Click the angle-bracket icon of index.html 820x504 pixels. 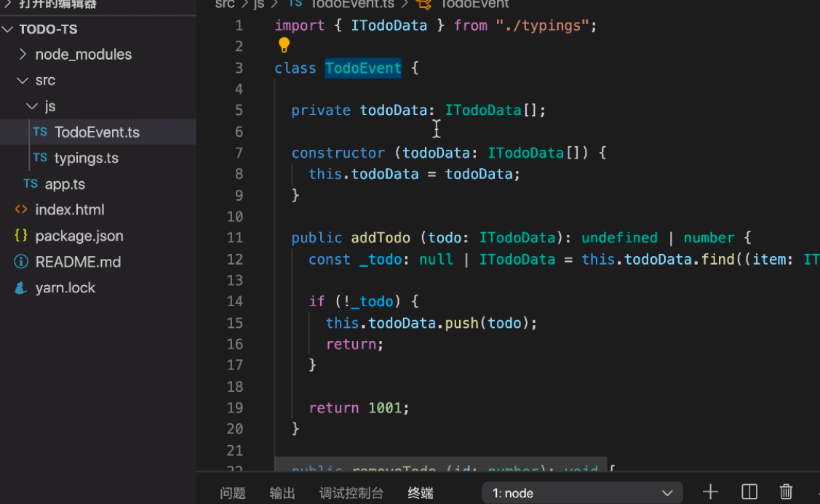pyautogui.click(x=23, y=209)
